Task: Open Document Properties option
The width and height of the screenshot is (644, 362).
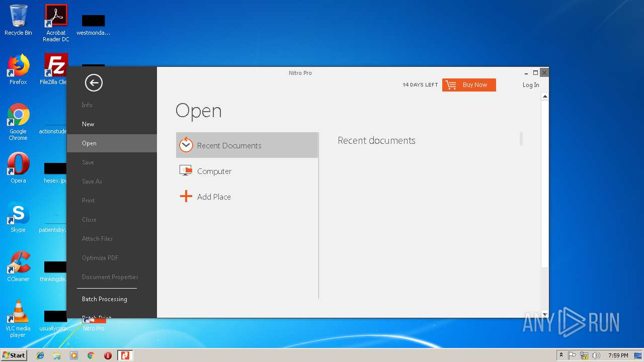Action: [x=110, y=277]
